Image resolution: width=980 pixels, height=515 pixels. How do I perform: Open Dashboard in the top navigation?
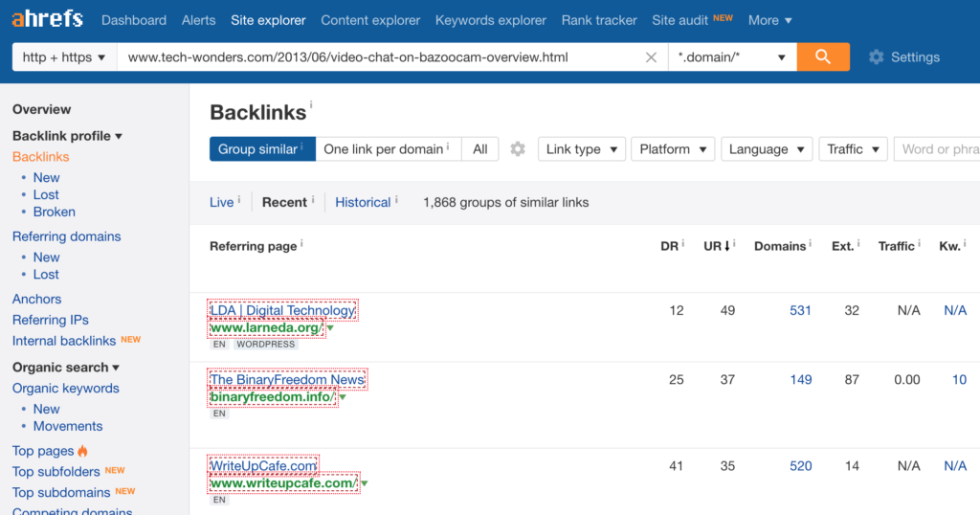pyautogui.click(x=134, y=20)
